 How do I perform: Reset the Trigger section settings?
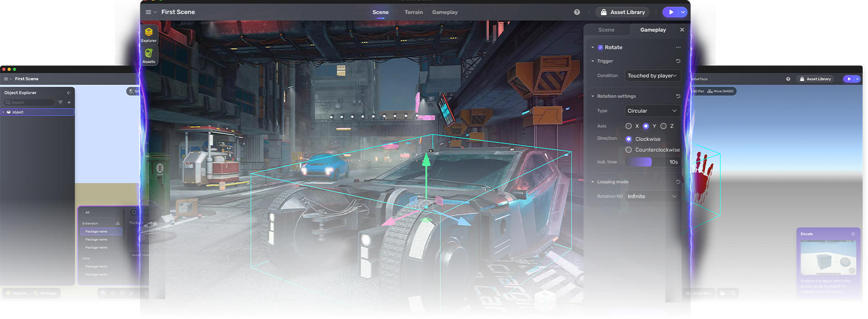click(678, 61)
